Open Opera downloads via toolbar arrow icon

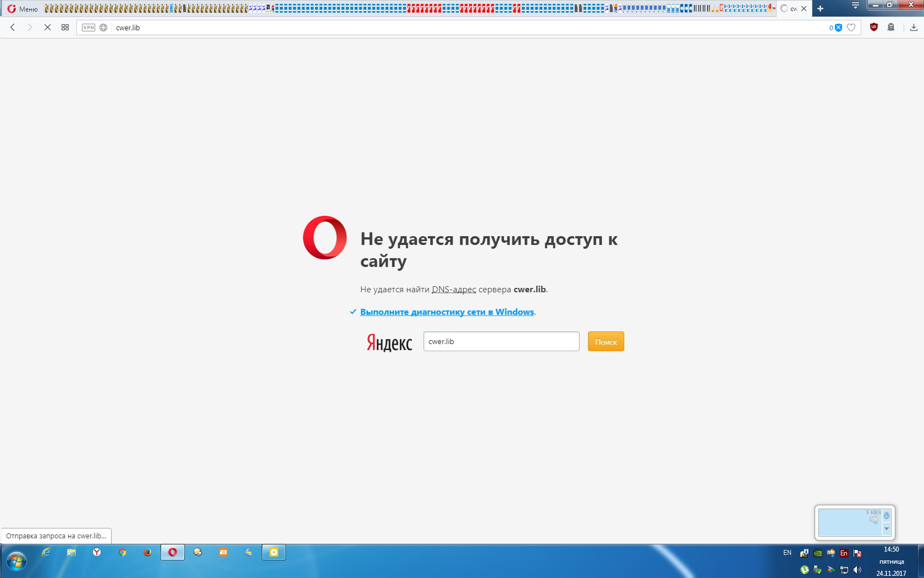[913, 27]
